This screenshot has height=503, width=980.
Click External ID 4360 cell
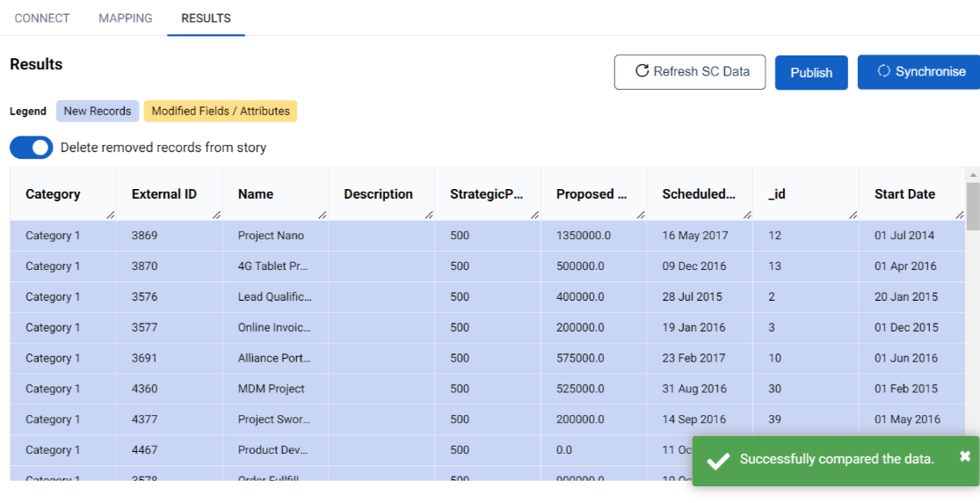[x=170, y=390]
